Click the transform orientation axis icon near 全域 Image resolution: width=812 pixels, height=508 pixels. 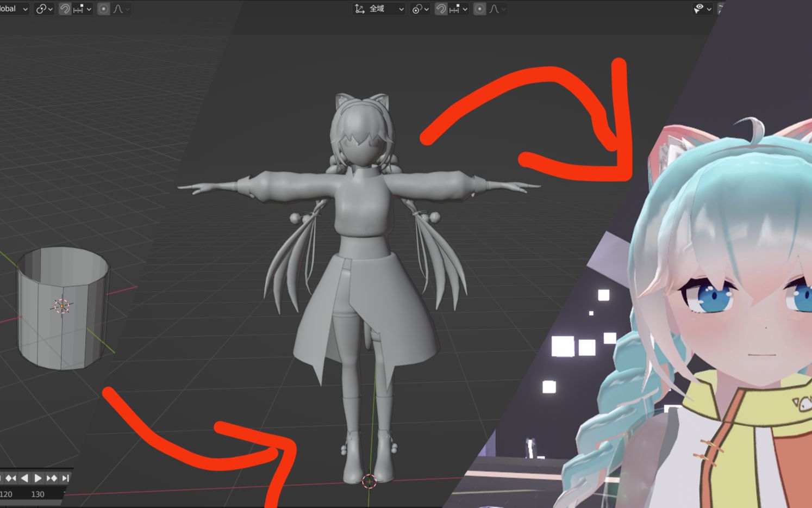coord(359,9)
